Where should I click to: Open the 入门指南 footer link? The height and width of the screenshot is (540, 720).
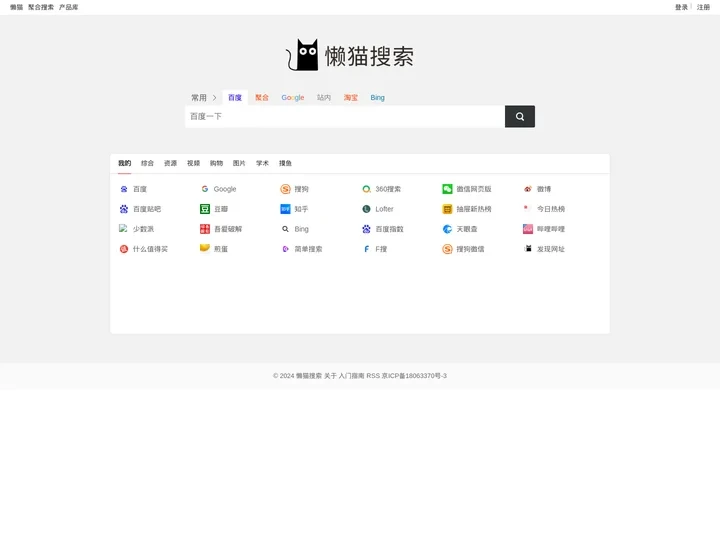351,376
